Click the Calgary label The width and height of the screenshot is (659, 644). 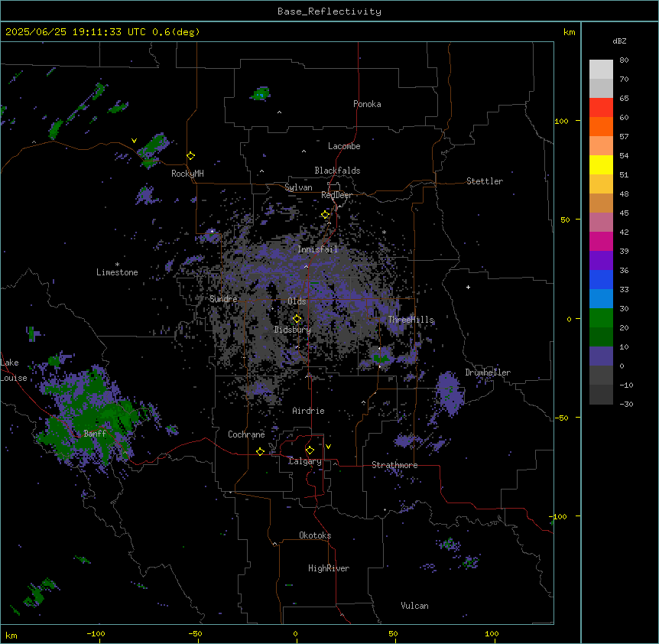305,461
